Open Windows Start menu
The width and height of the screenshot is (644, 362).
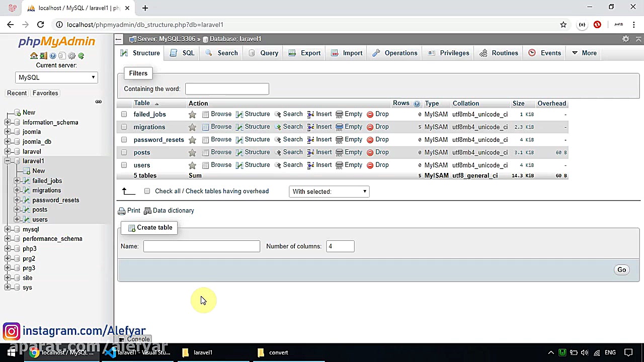[11, 352]
